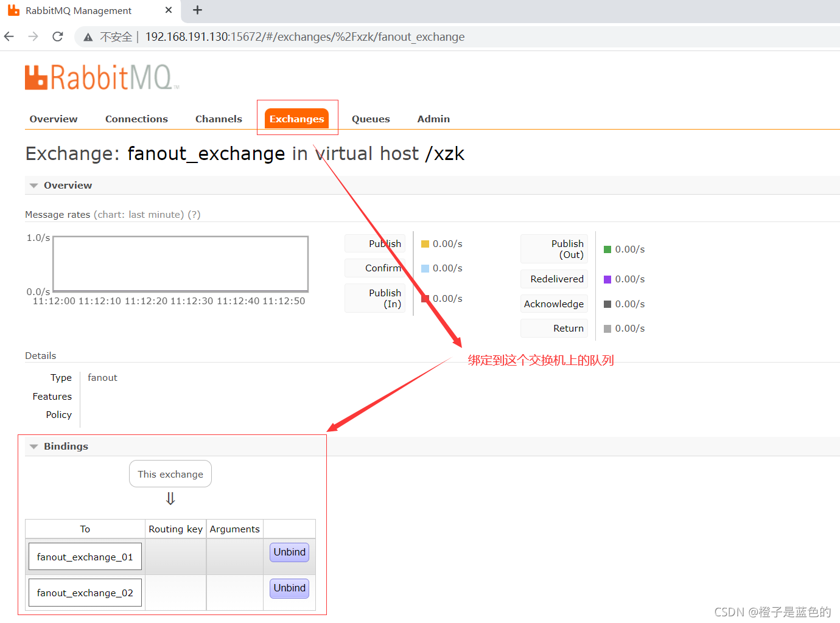This screenshot has width=840, height=623.
Task: Click the not-secure warning icon
Action: [x=88, y=37]
